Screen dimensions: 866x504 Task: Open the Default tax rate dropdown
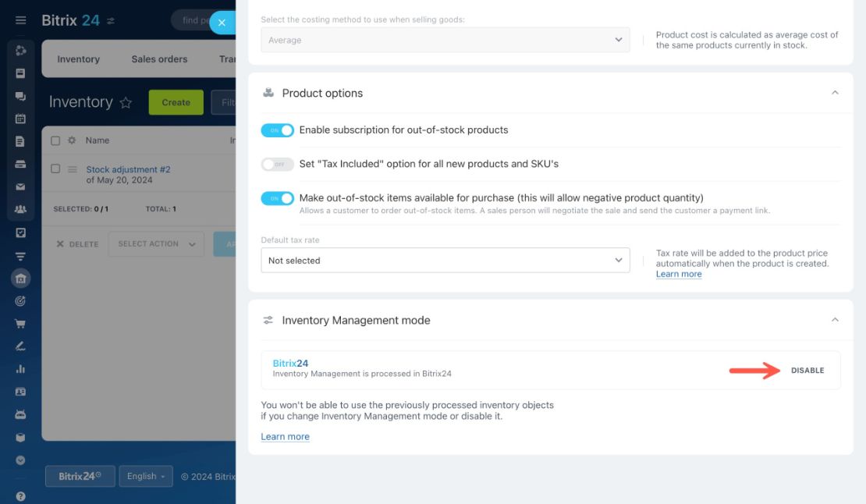[x=445, y=260]
